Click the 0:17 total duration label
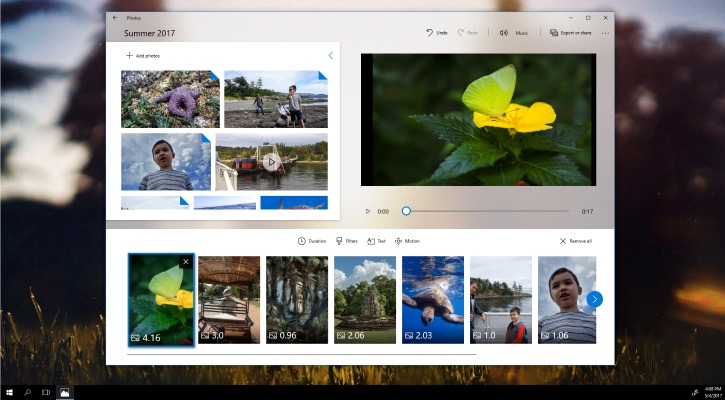Image resolution: width=725 pixels, height=400 pixels. point(587,211)
